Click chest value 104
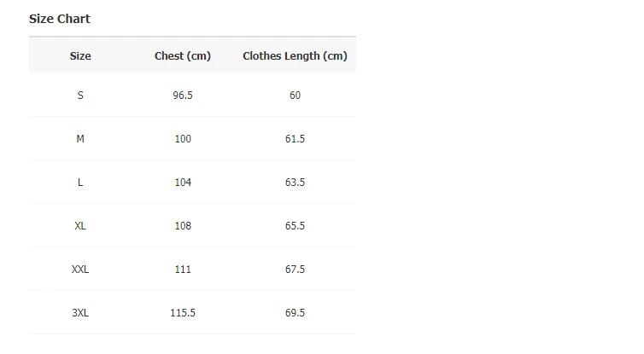The height and width of the screenshot is (354, 644). pos(183,183)
